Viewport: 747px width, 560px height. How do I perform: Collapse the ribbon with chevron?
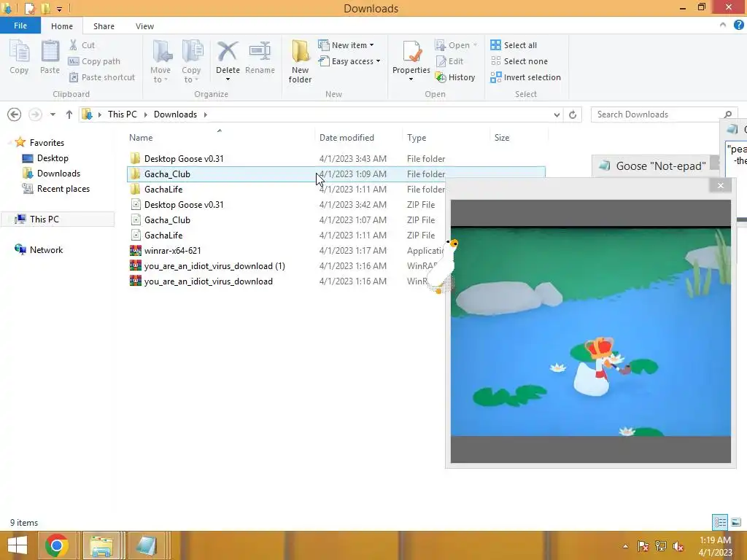723,26
